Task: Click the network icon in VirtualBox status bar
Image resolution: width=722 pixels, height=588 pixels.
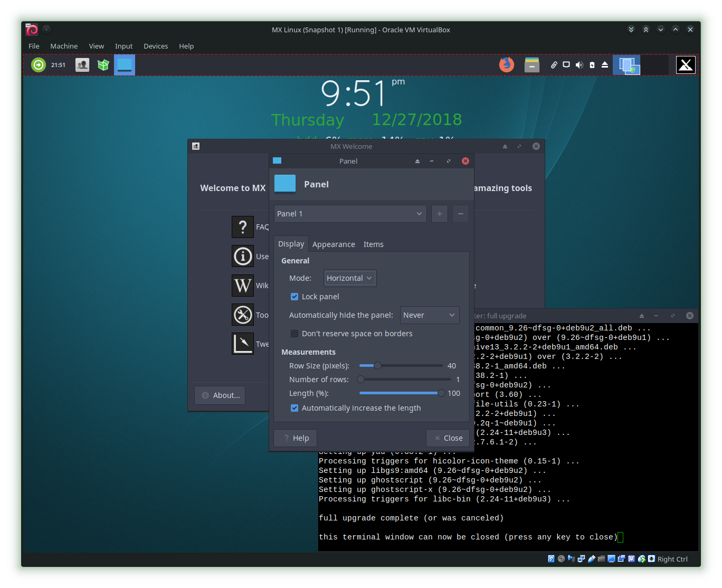Action: click(581, 558)
